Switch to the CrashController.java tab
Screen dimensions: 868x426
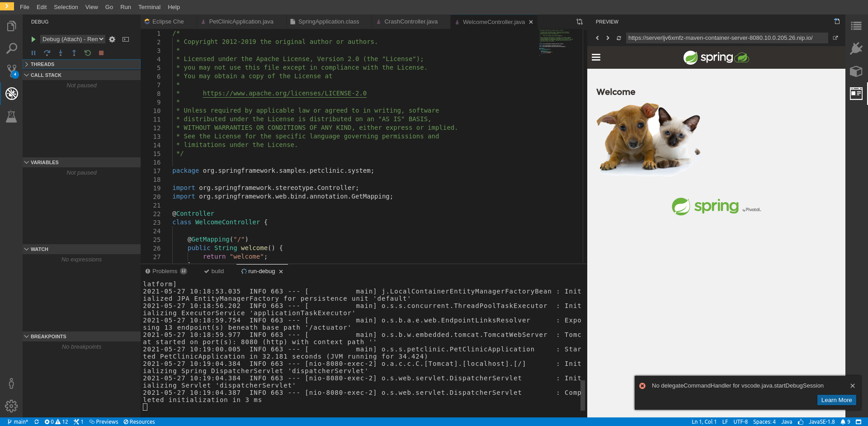tap(410, 21)
